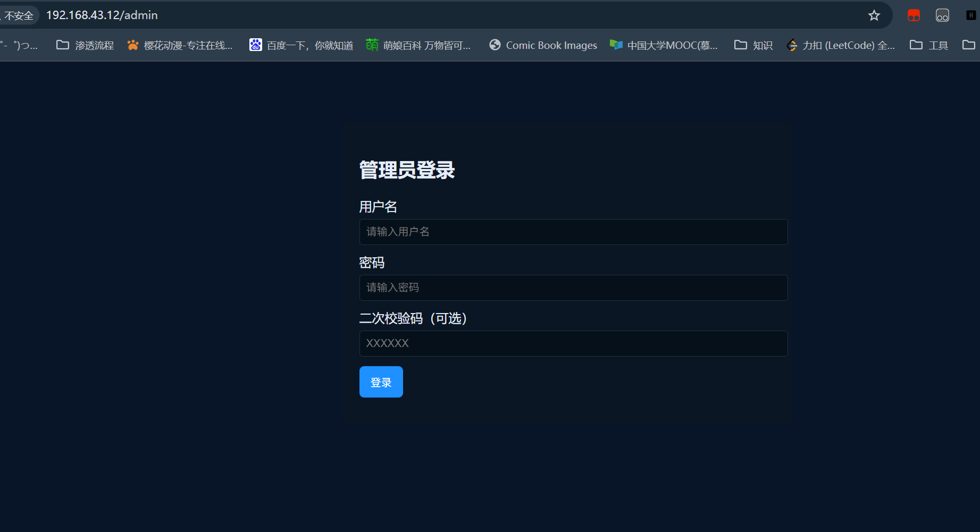Viewport: 980px width, 532px height.
Task: Open the 萌娘百科 bookmark
Action: coord(418,45)
